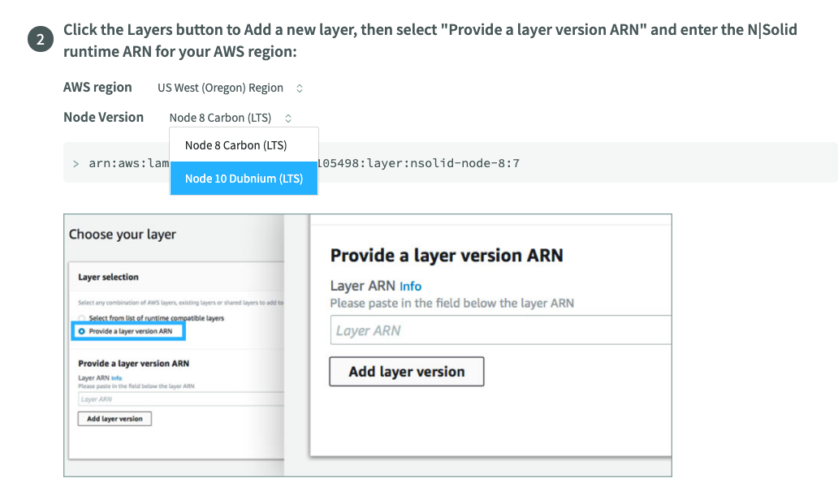Click the 'Node Version' label
The image size is (838, 504).
tap(104, 117)
